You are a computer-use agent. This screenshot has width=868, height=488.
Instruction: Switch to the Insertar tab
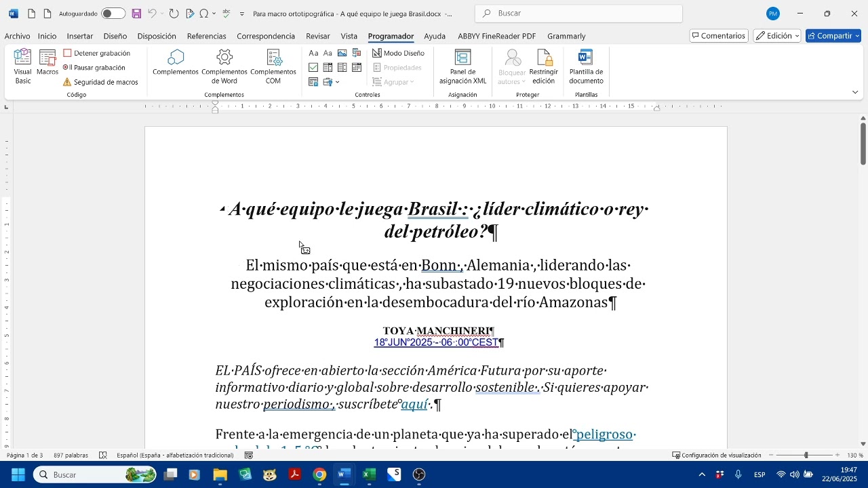coord(80,36)
